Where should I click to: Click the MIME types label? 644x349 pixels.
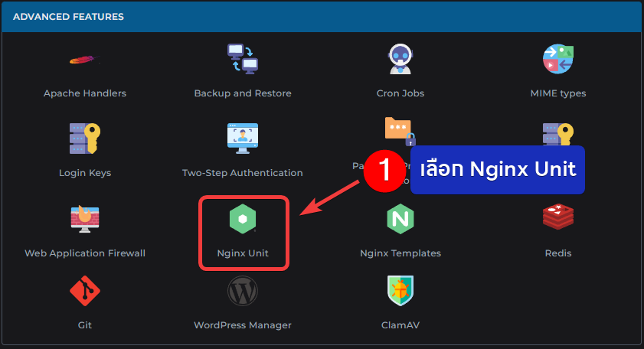click(558, 93)
